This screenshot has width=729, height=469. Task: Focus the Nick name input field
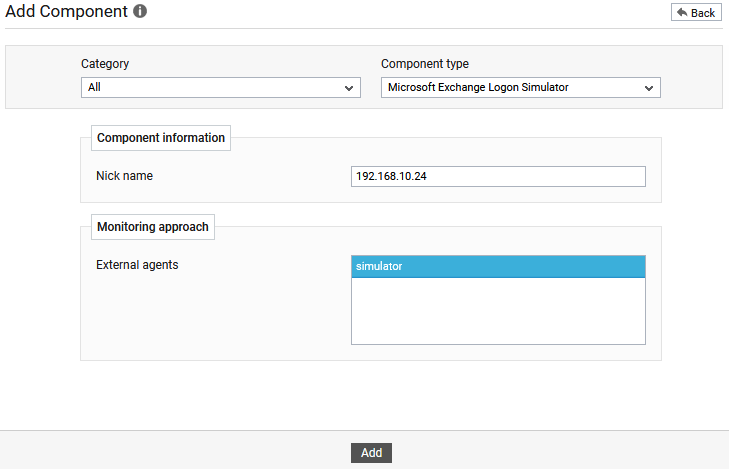click(498, 177)
